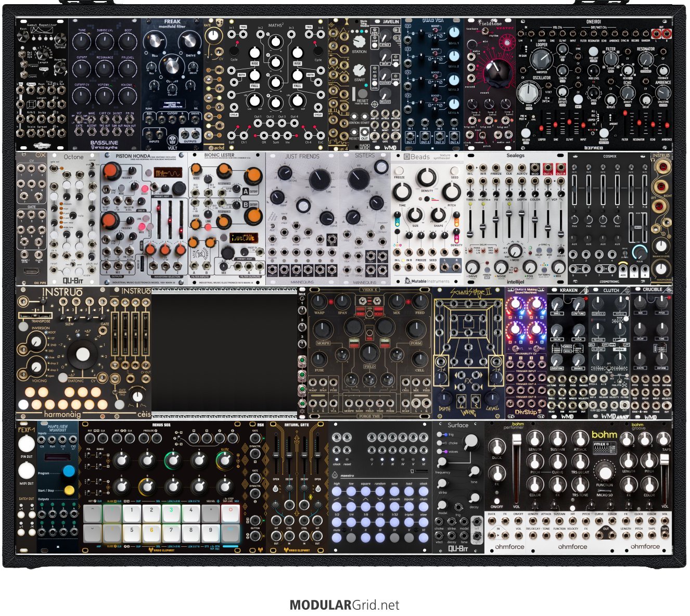This screenshot has height=616, width=690.
Task: Tap pad 6 on Nexus Seq
Action: pyautogui.click(x=151, y=533)
